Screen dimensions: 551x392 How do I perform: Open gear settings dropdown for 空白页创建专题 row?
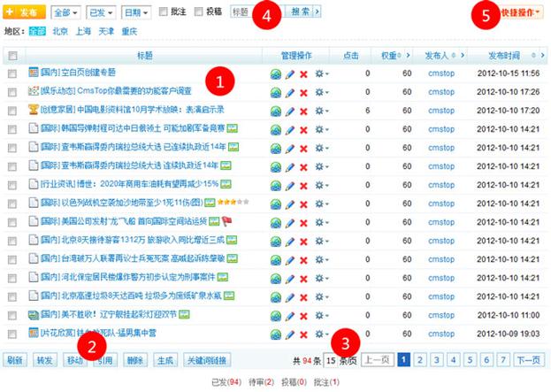322,74
